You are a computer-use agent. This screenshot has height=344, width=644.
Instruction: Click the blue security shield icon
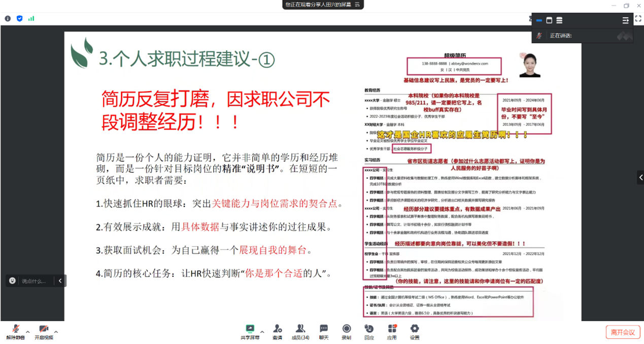[20, 18]
